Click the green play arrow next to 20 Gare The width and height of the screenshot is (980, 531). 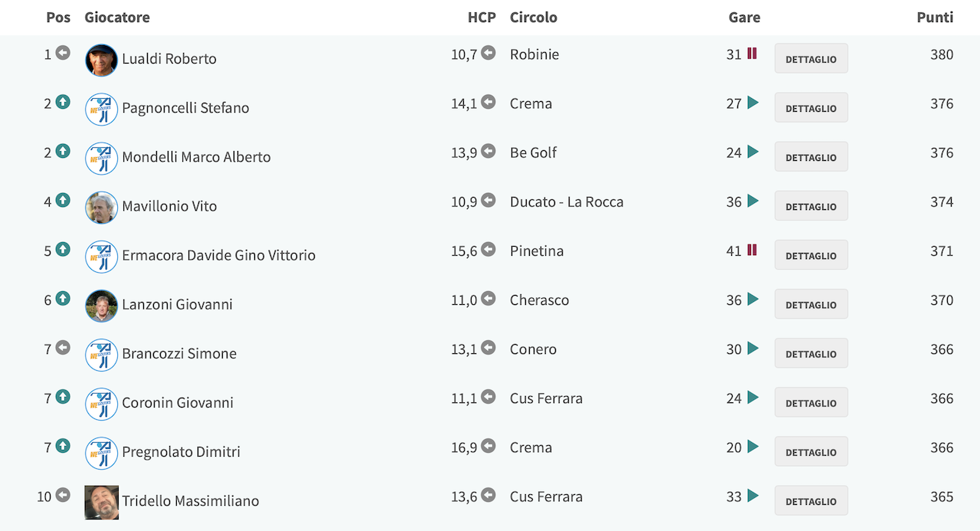coord(753,446)
